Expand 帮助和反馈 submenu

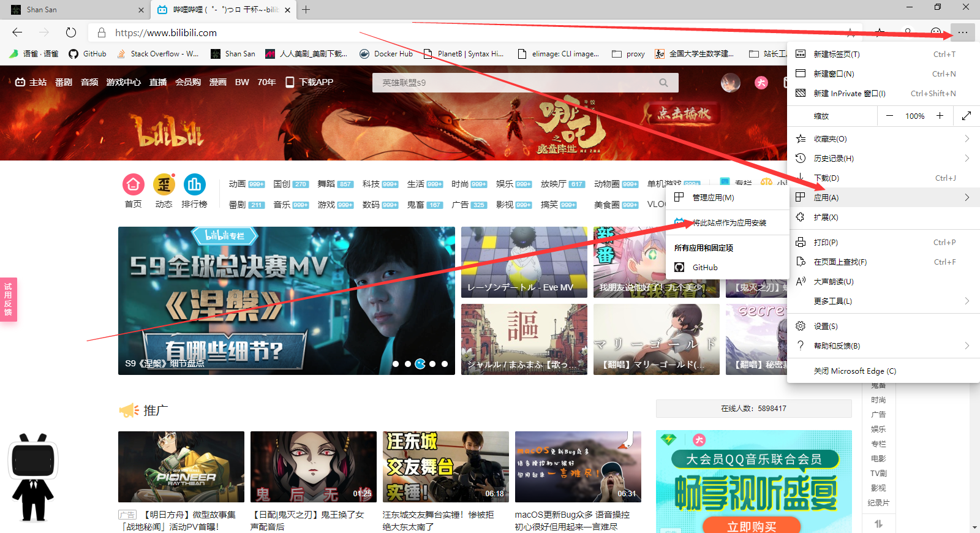point(883,346)
